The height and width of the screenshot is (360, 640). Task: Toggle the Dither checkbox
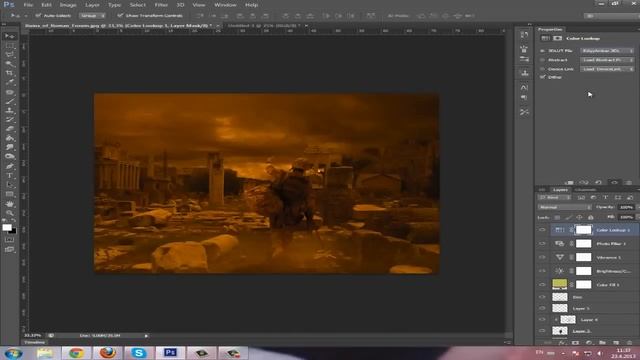[542, 77]
